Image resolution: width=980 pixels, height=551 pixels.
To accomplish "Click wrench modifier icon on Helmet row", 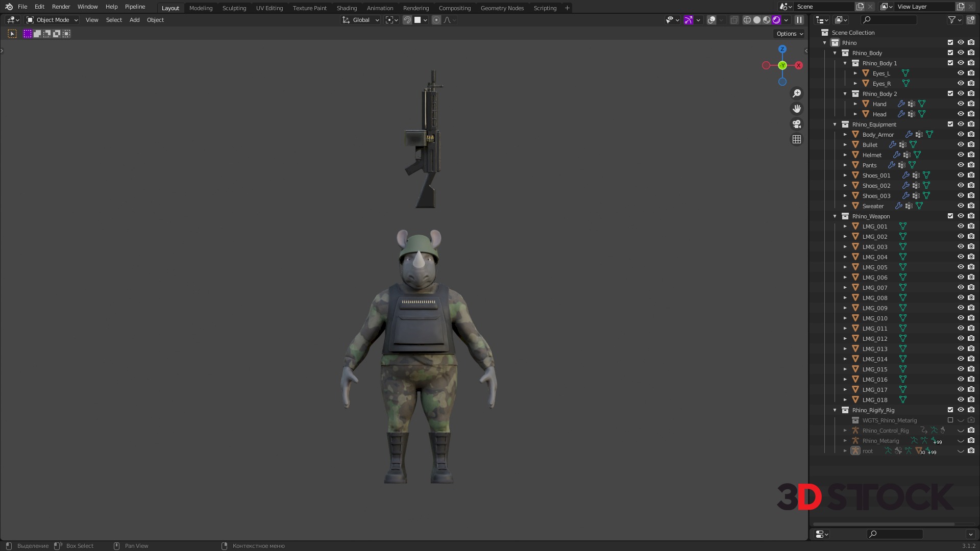I will click(x=896, y=155).
